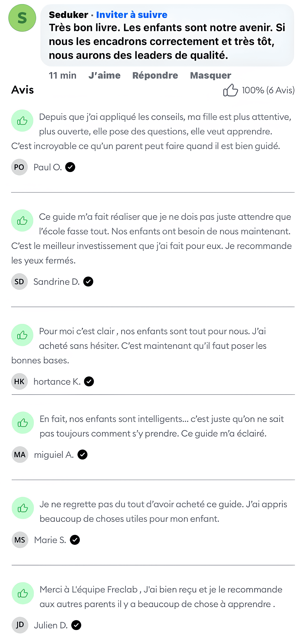Open Seduker's profile name

click(68, 15)
